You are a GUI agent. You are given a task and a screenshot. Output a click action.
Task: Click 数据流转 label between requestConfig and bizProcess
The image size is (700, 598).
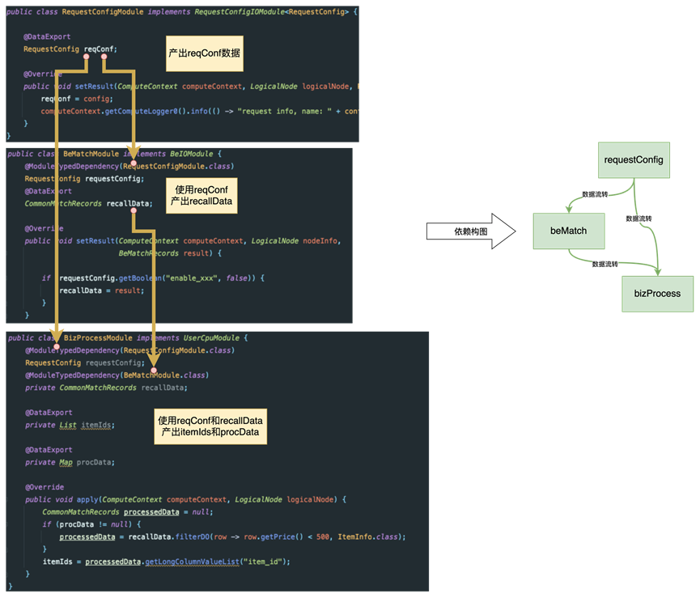click(x=639, y=218)
